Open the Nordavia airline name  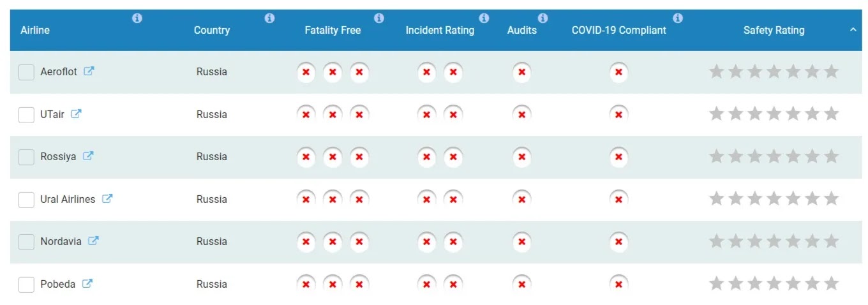click(x=61, y=241)
